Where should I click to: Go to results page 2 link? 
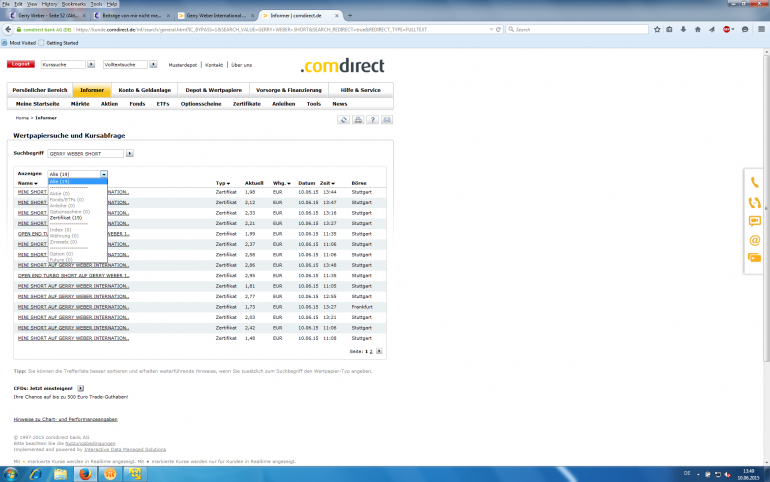tap(371, 351)
